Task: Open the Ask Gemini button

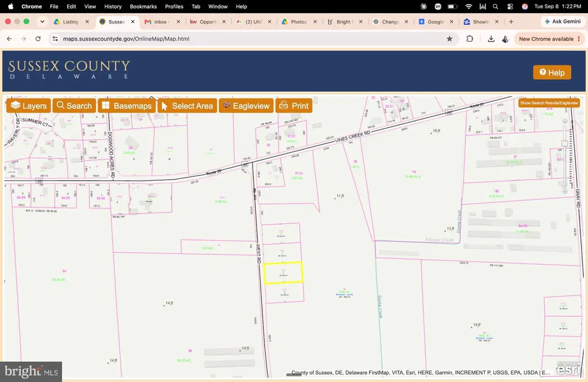Action: click(563, 22)
